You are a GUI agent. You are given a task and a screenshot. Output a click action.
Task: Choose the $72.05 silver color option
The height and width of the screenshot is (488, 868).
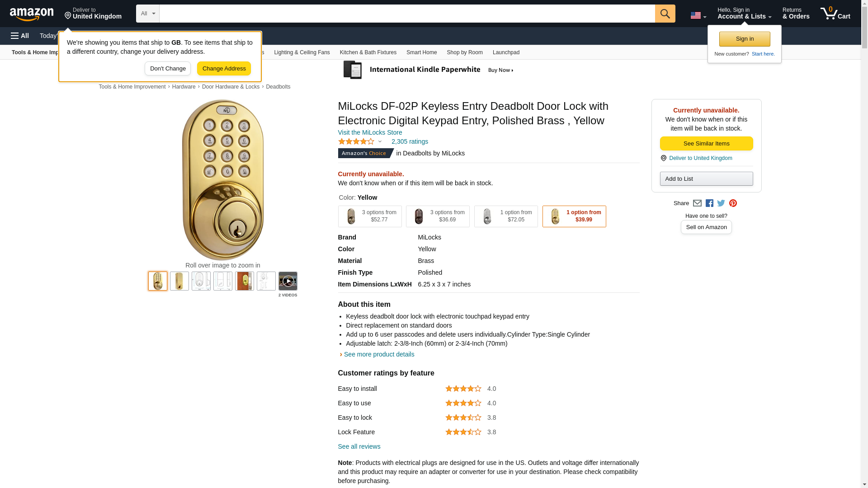point(505,216)
